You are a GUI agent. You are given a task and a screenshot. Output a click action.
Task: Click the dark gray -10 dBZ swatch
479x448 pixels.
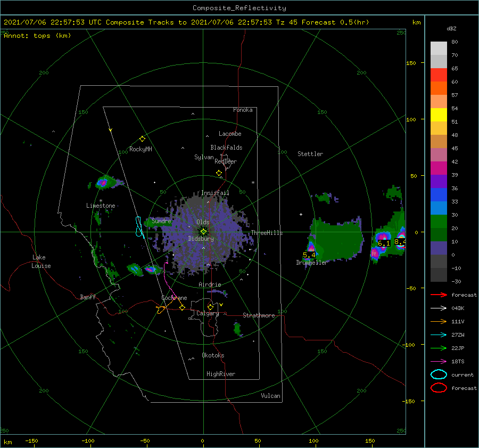(439, 274)
